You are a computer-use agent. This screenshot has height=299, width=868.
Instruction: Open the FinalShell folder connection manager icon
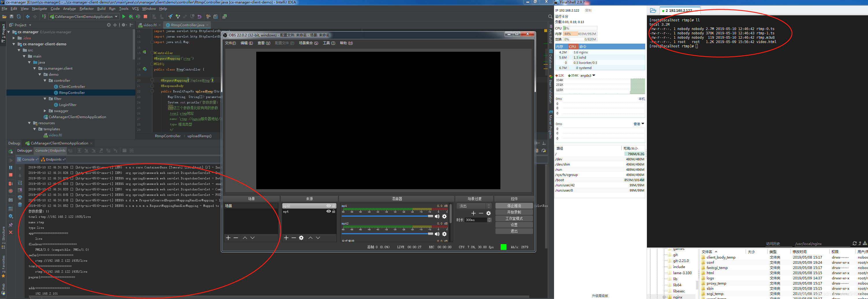pyautogui.click(x=653, y=10)
